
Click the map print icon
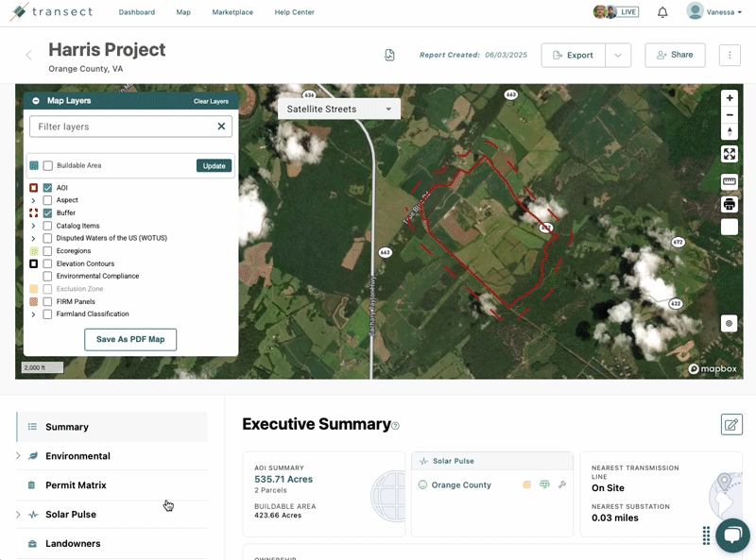[x=729, y=204]
